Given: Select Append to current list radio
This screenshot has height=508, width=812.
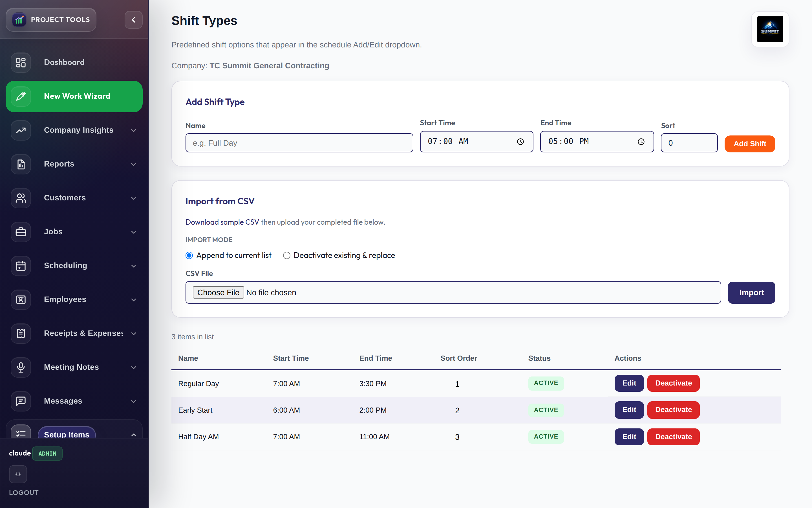Looking at the screenshot, I should tap(189, 256).
